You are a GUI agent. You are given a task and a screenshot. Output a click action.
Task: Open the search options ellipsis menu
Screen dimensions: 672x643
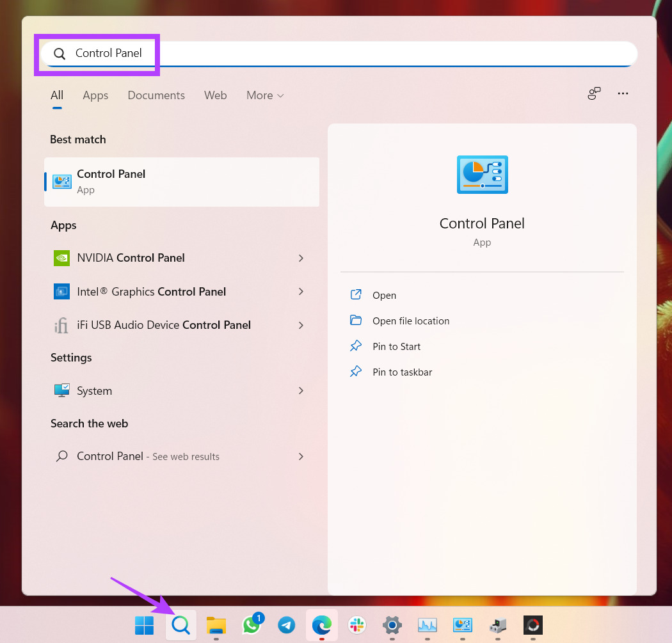click(623, 93)
